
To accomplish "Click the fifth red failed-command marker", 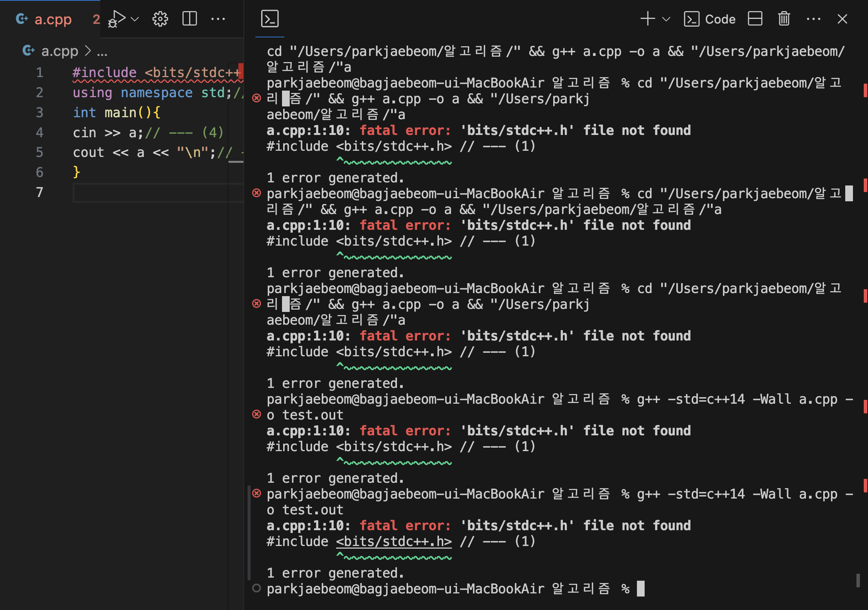I will 257,493.
